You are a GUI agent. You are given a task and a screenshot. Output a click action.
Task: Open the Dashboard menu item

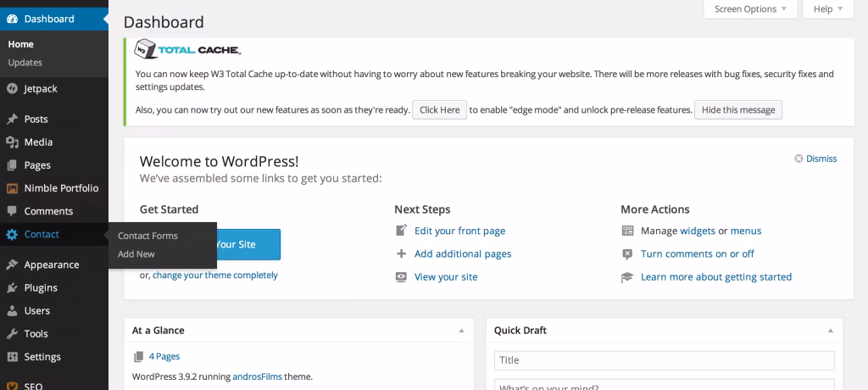(x=54, y=19)
